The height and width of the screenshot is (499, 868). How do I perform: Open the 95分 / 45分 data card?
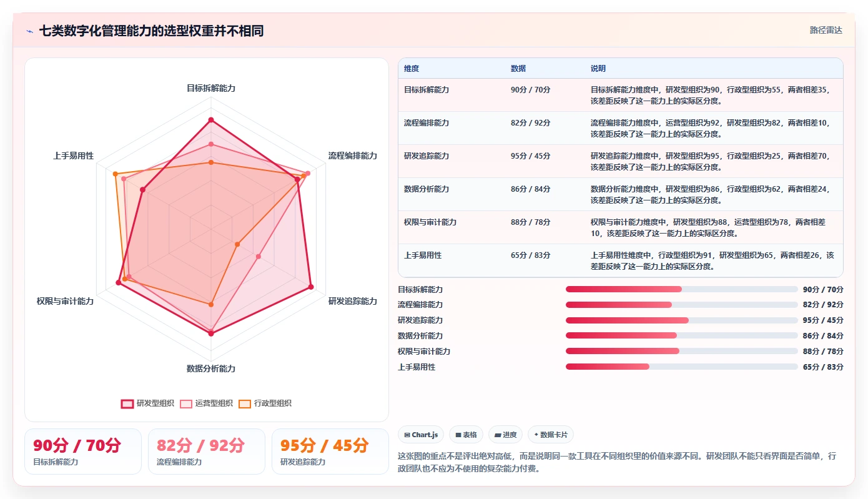(x=330, y=452)
